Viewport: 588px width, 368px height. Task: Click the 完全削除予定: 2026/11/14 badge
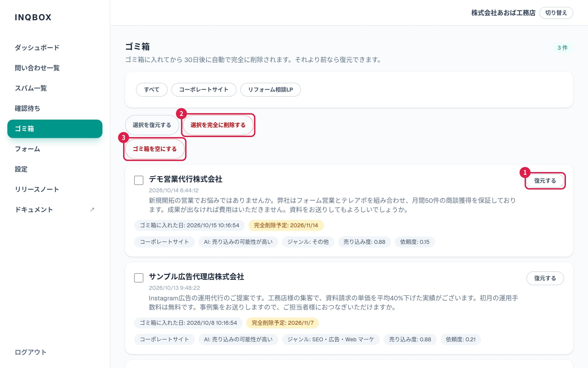pos(286,225)
